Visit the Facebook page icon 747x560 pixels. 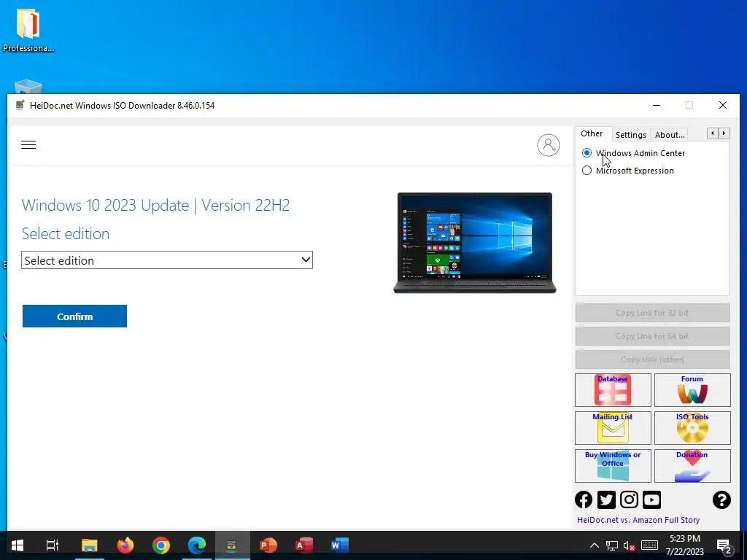point(584,499)
